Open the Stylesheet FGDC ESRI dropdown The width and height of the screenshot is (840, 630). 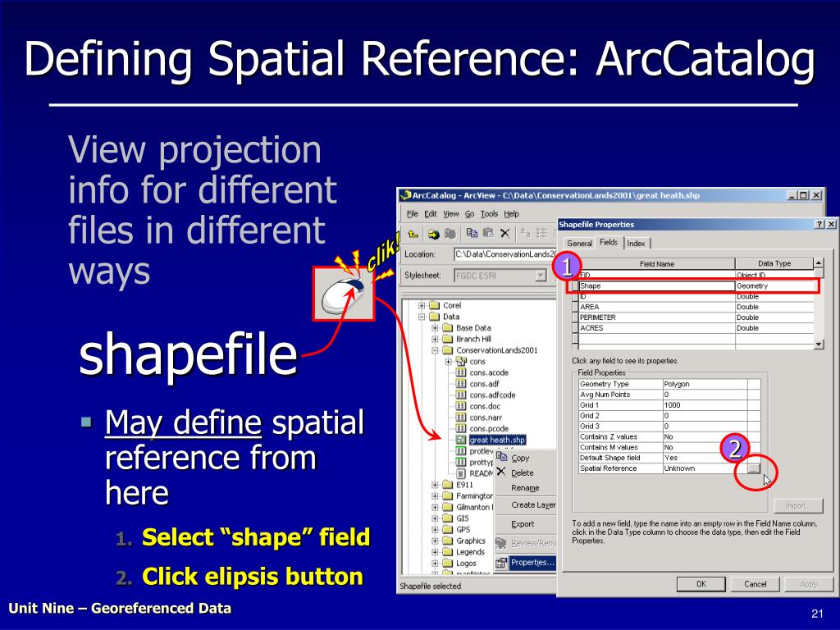541,276
